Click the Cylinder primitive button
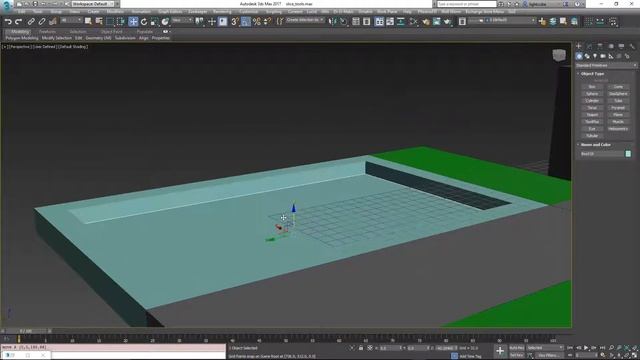The image size is (640, 360). (592, 100)
